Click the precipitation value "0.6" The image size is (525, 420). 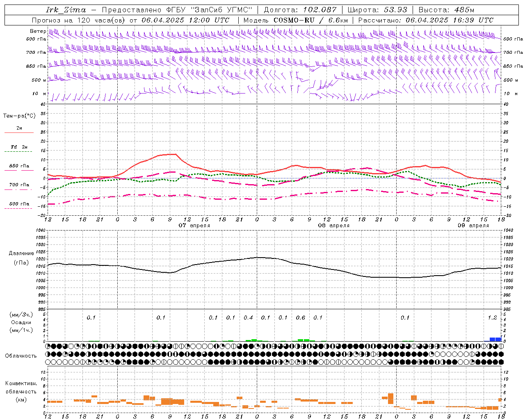(x=301, y=317)
